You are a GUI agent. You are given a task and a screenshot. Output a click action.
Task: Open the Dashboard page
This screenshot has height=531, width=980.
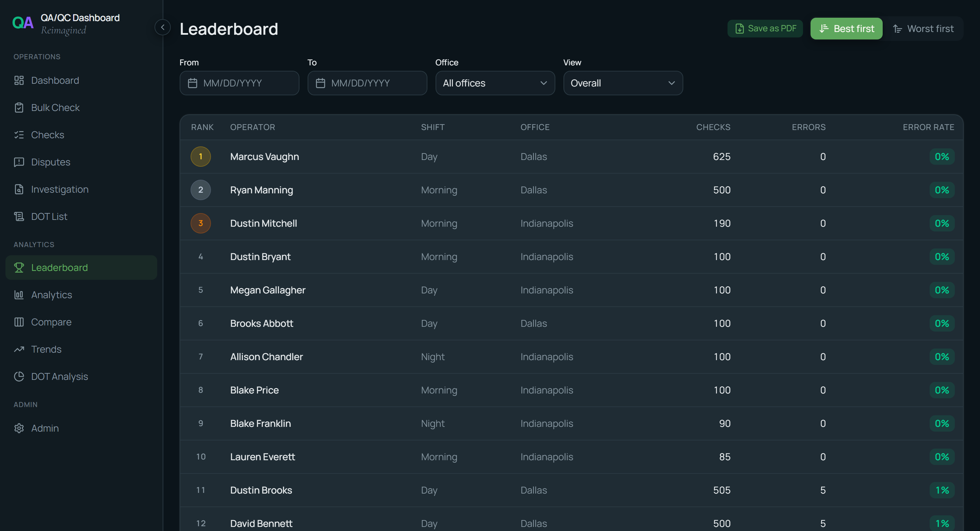[81, 80]
